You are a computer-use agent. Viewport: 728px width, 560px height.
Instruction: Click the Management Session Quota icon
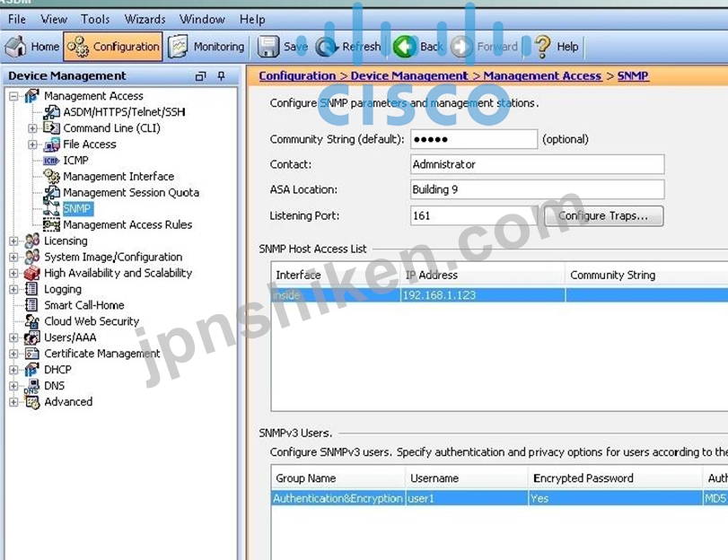51,192
